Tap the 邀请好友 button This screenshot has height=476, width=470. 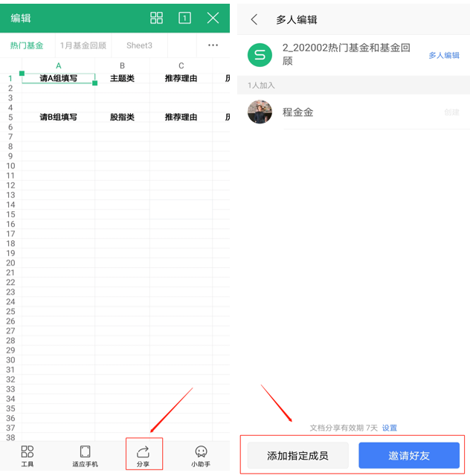[409, 455]
